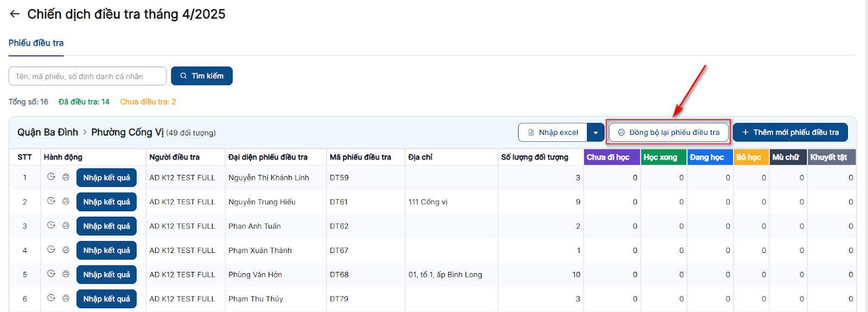
Task: Focus the name or form code search field
Action: click(x=87, y=76)
